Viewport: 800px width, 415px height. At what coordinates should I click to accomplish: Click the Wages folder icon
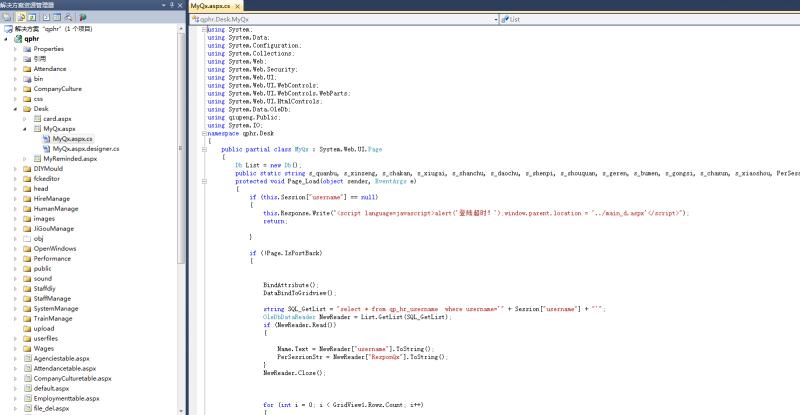[x=27, y=349]
